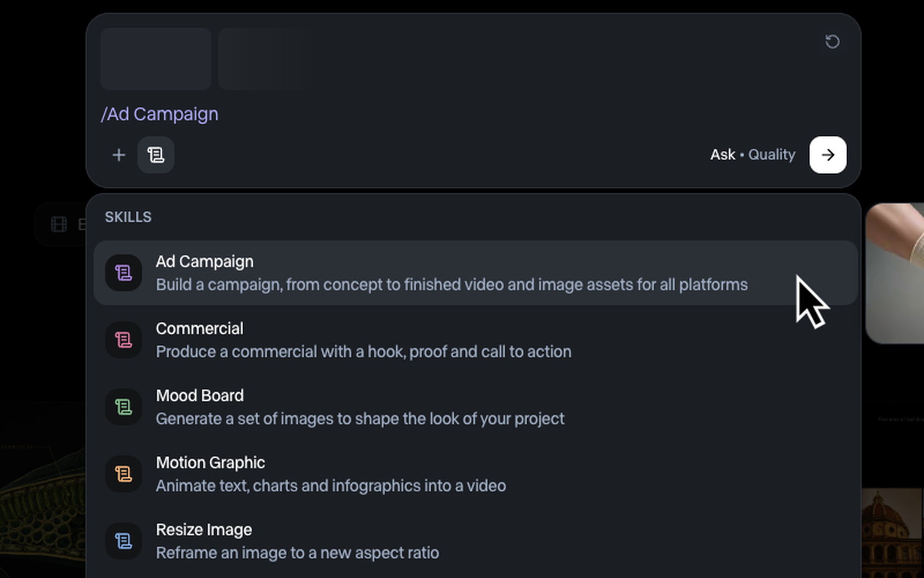This screenshot has width=924, height=578.
Task: Click the reset circular arrow icon
Action: point(832,42)
